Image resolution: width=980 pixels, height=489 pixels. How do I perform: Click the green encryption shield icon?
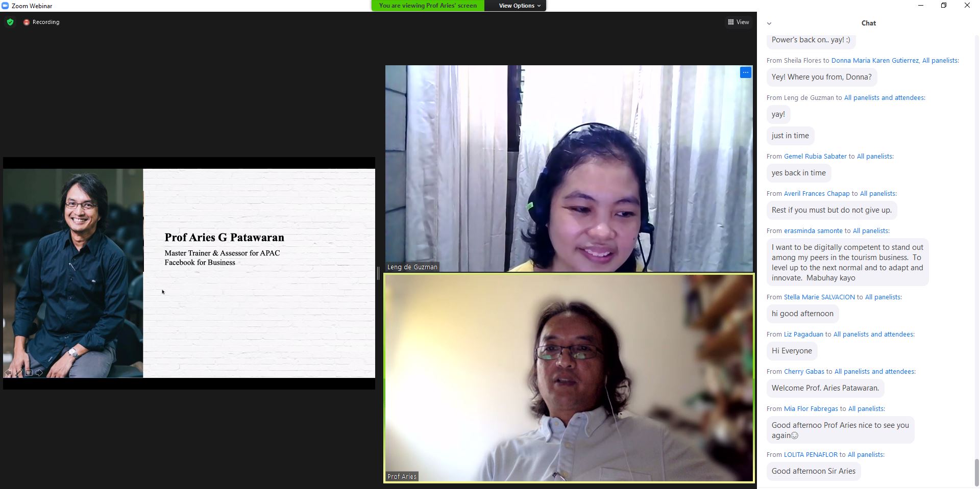pos(10,22)
